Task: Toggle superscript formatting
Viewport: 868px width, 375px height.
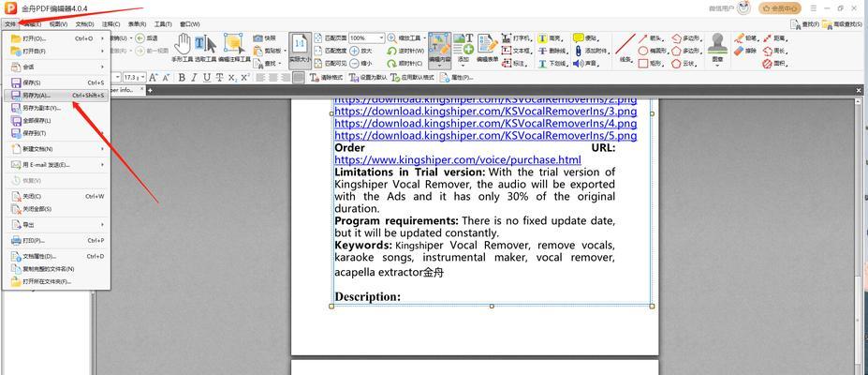Action: [245, 78]
